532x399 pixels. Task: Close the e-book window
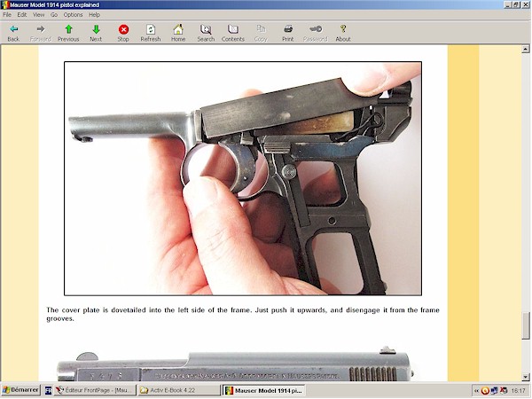[525, 4]
